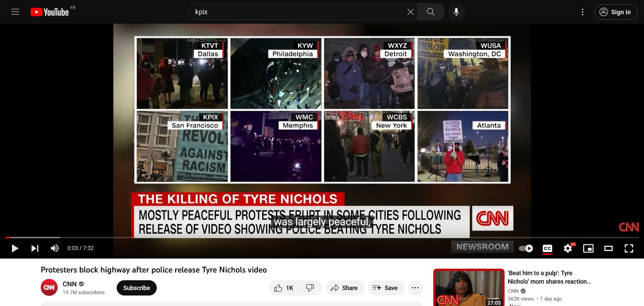Subscribe to the CNN channel

coord(136,288)
